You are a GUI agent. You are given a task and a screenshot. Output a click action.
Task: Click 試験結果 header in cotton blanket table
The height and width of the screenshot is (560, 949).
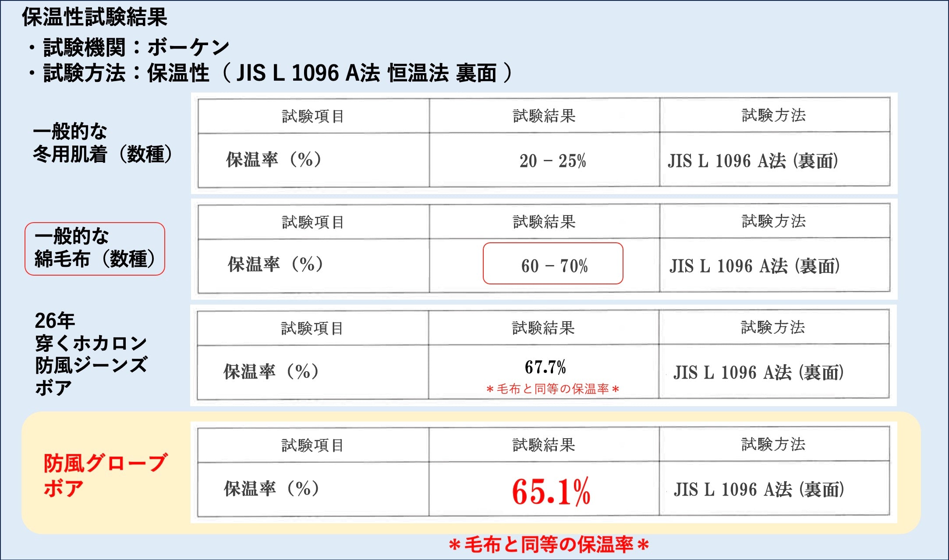coord(544,222)
